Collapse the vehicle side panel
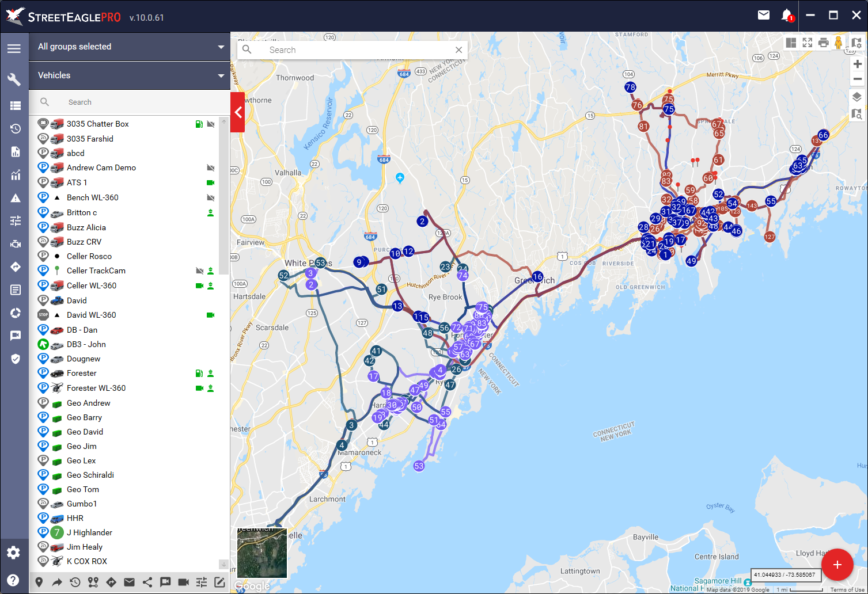The width and height of the screenshot is (868, 594). pyautogui.click(x=238, y=112)
